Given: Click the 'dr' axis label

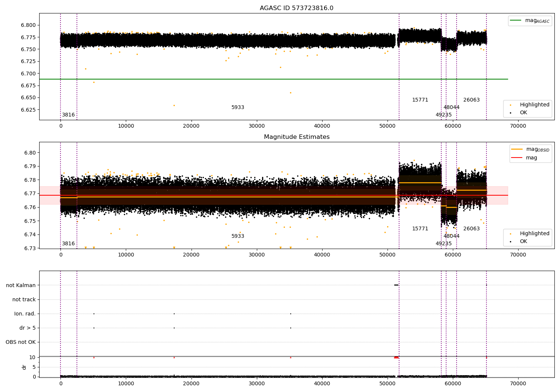Looking at the screenshot, I should point(24,367).
